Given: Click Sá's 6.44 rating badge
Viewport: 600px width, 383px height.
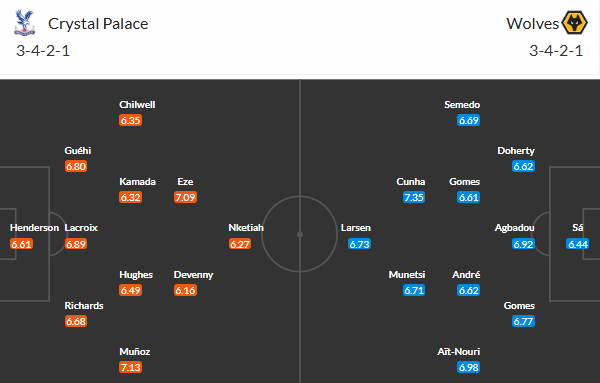Looking at the screenshot, I should coord(577,244).
